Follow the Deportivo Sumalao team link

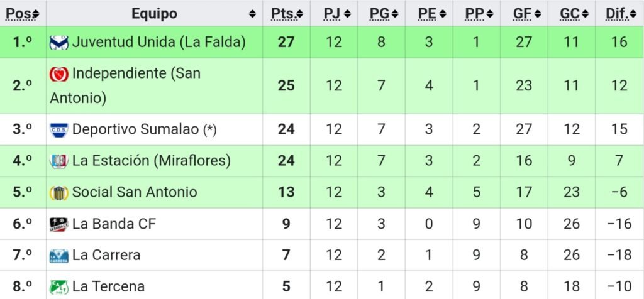tap(137, 129)
